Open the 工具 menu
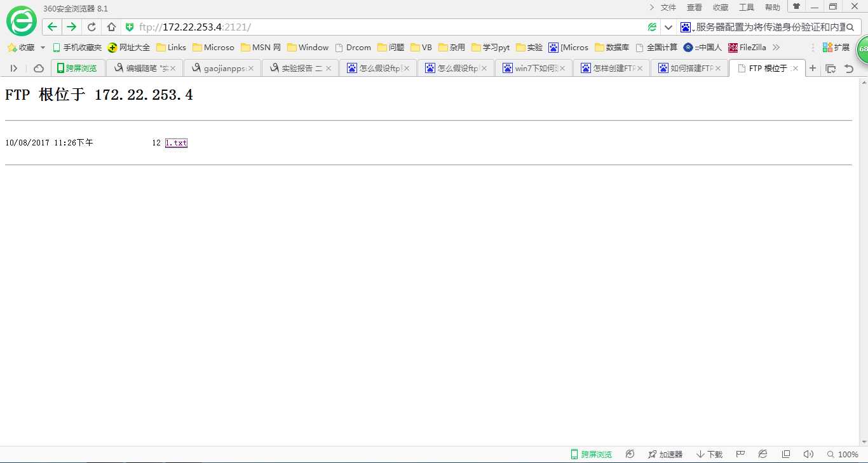This screenshot has height=463, width=868. tap(747, 8)
